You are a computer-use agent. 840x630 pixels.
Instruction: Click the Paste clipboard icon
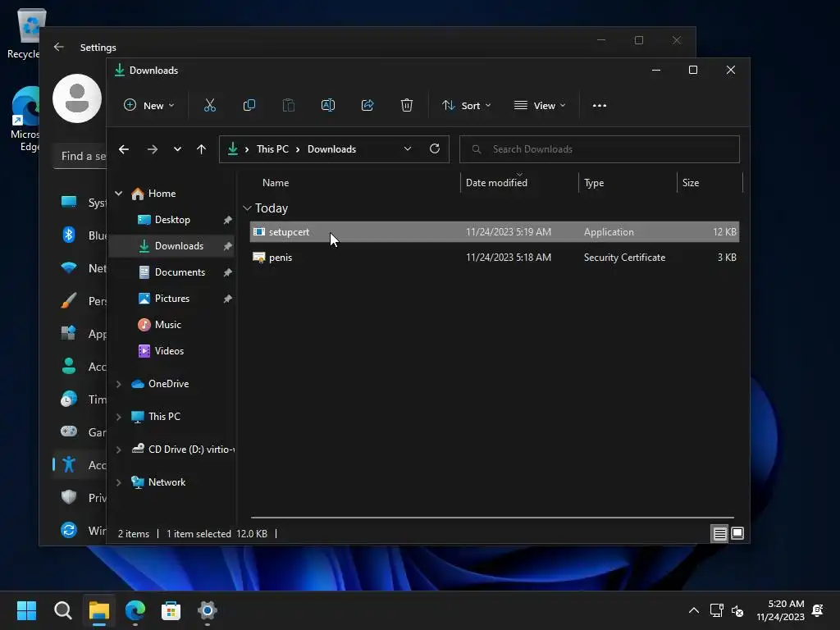289,106
